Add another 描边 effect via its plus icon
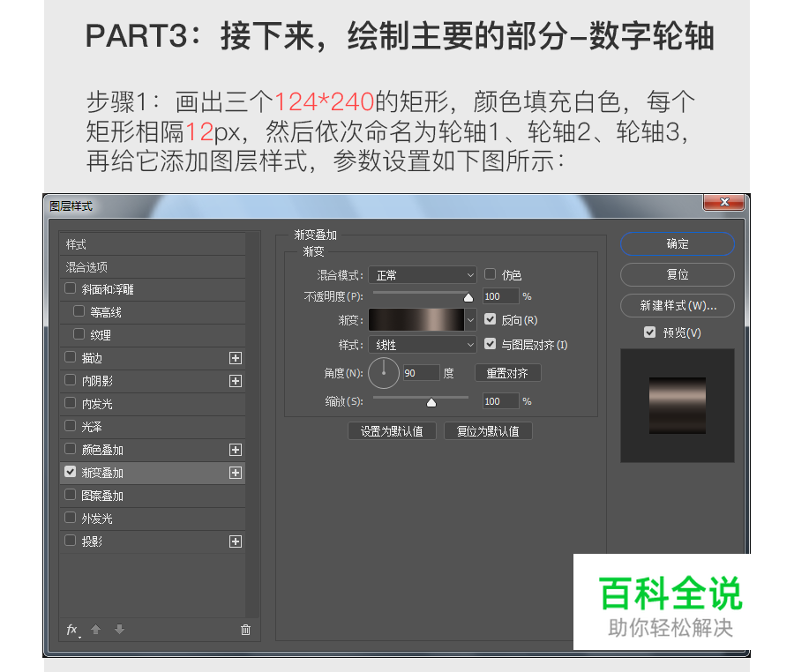794x672 pixels. click(x=236, y=357)
